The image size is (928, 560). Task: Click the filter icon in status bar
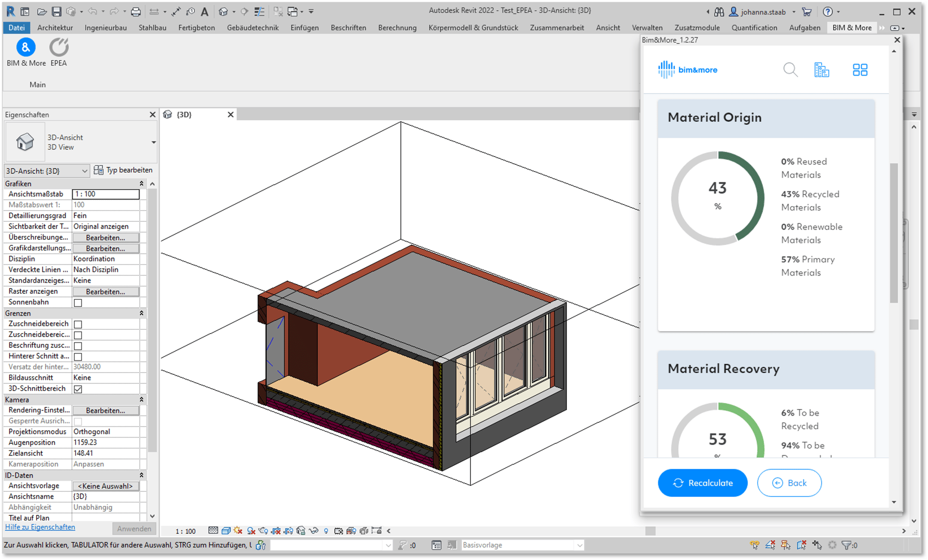tap(846, 545)
